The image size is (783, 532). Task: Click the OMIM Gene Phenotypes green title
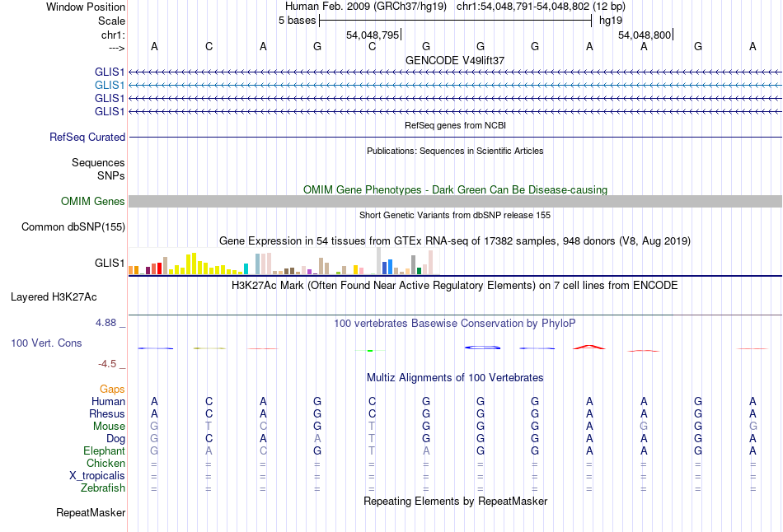pos(455,189)
